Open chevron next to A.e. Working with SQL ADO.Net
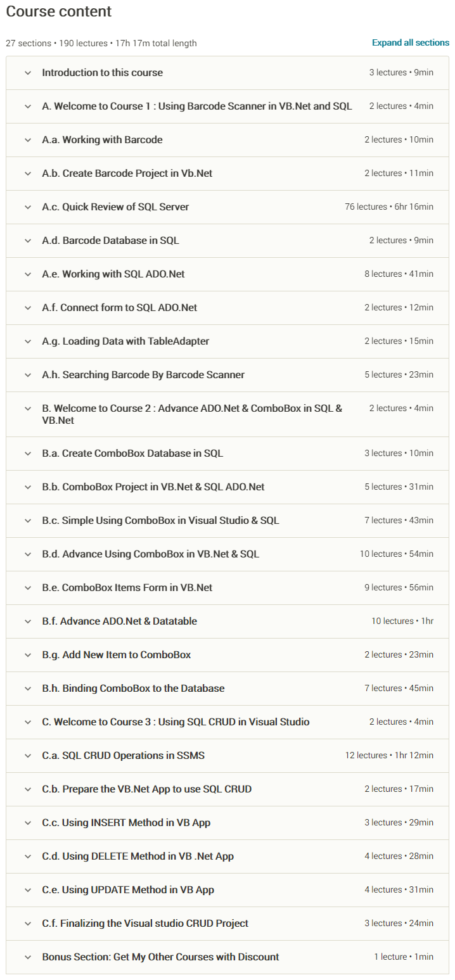This screenshot has height=980, width=455. (27, 274)
